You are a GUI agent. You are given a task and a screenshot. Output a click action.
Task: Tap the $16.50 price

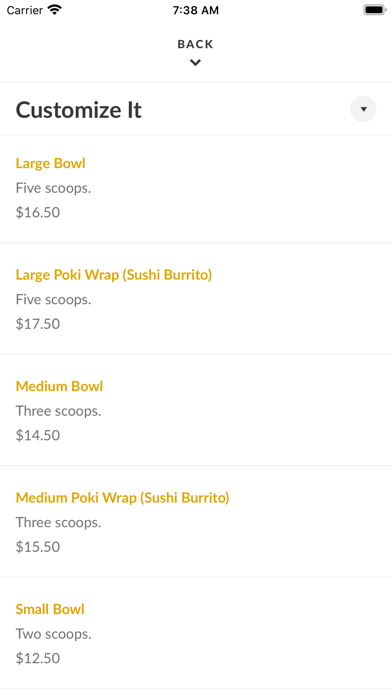point(38,212)
